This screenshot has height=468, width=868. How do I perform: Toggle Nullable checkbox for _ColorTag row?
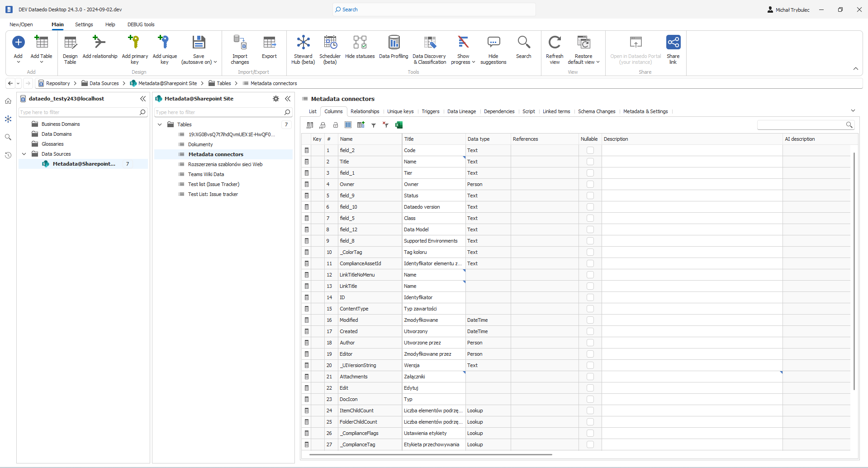click(590, 252)
